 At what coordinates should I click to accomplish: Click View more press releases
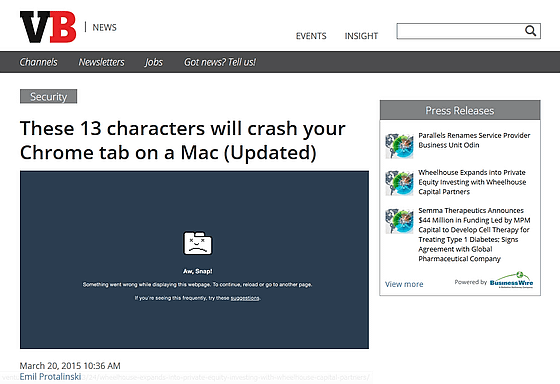[x=404, y=284]
